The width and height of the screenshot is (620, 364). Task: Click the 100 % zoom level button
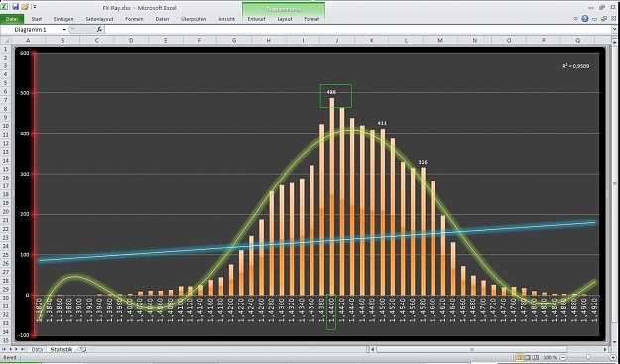point(550,358)
